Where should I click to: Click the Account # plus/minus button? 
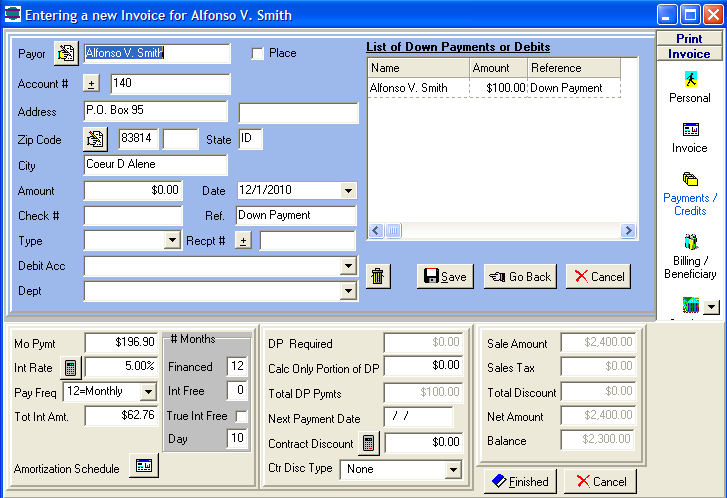pos(91,84)
